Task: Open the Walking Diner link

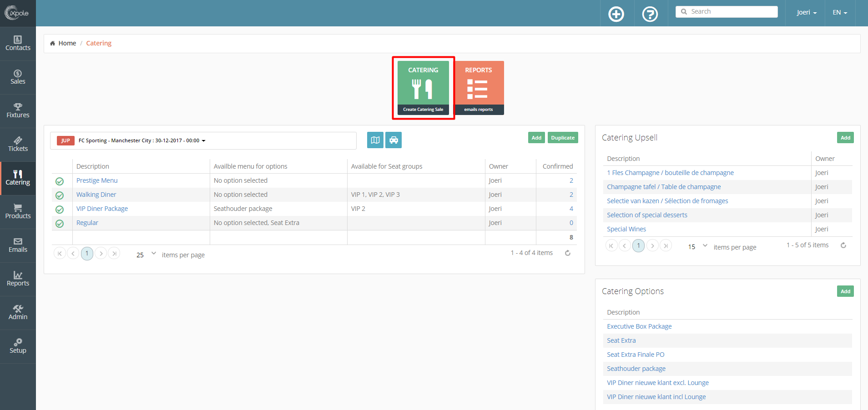Action: pyautogui.click(x=96, y=195)
